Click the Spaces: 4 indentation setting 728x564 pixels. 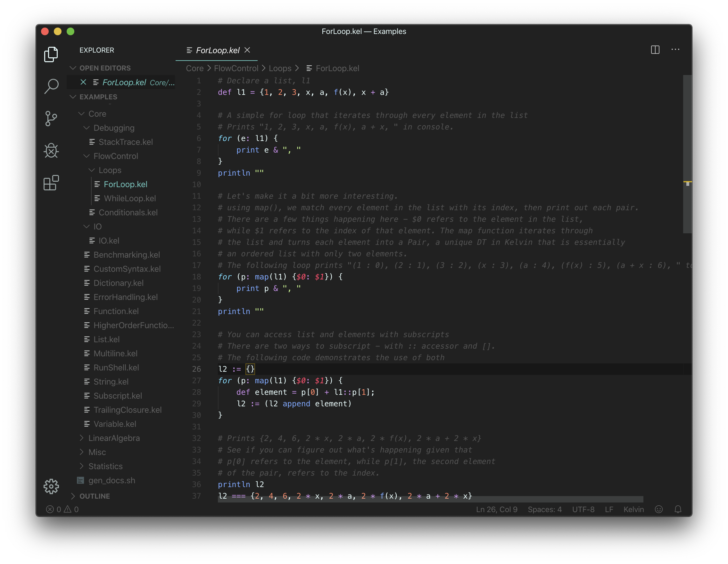(x=544, y=509)
